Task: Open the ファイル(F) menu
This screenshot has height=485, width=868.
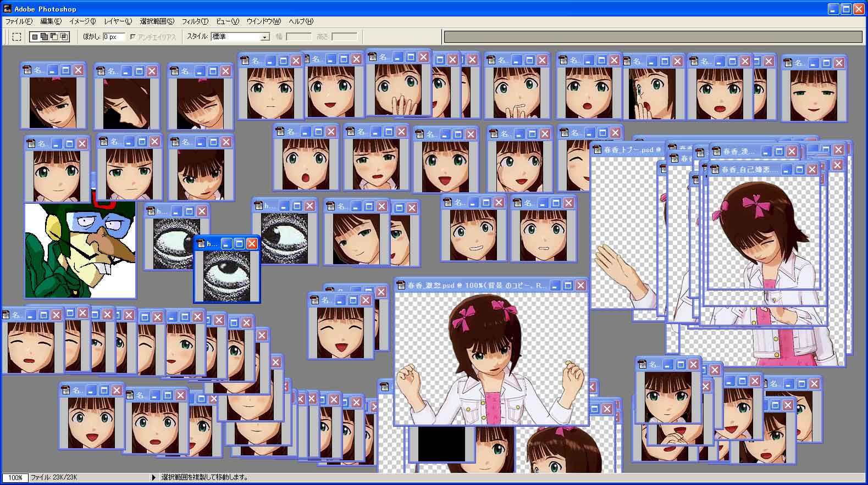Action: 19,21
